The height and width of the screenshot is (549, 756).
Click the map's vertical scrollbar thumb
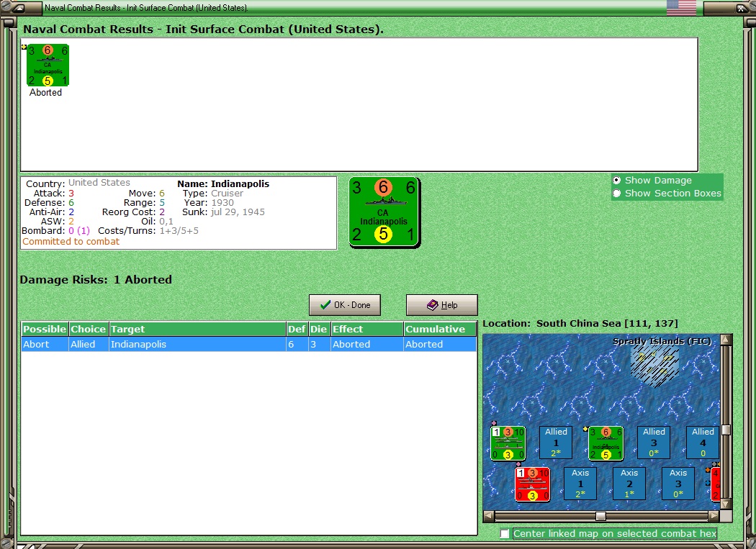point(726,430)
